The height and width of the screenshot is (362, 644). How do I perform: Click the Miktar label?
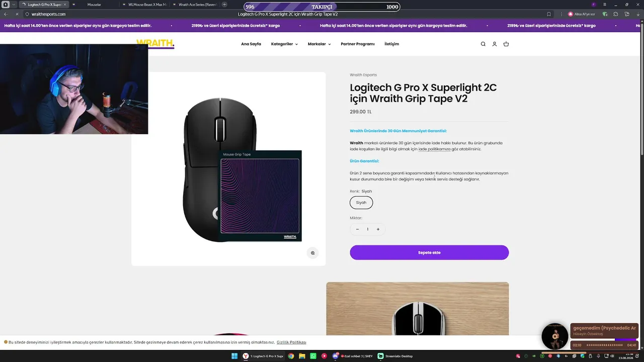356,218
